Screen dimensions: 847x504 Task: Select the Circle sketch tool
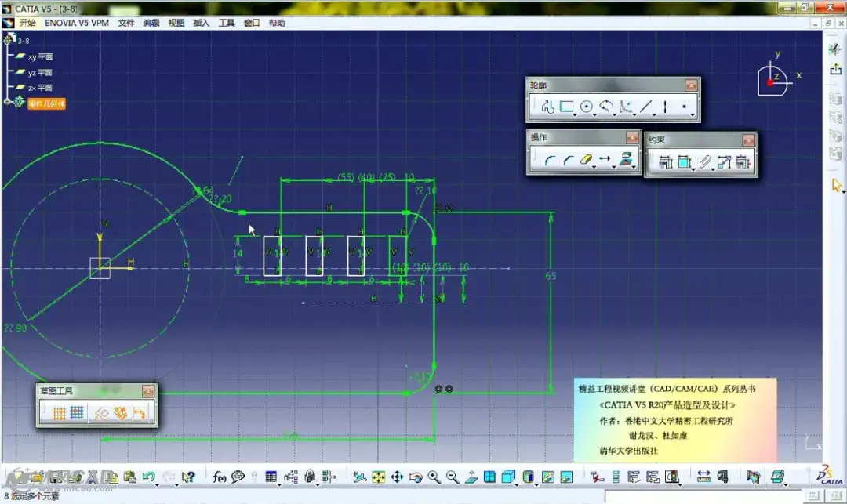(x=586, y=107)
